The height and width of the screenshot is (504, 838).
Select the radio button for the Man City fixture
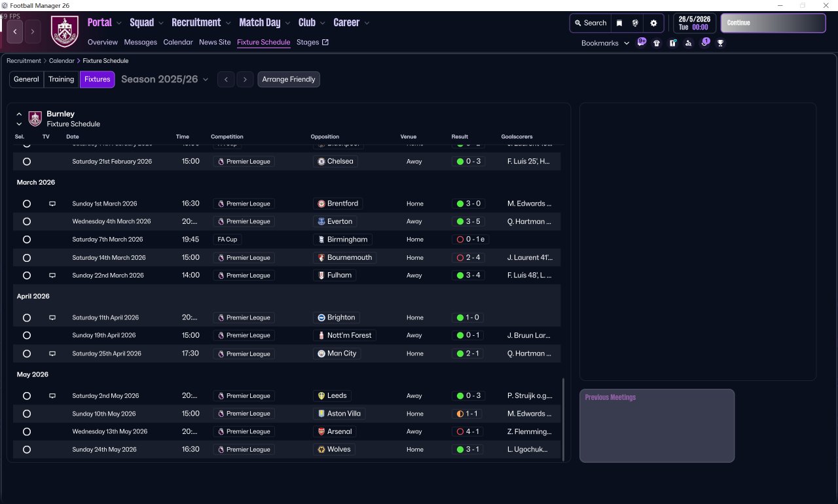pyautogui.click(x=27, y=353)
